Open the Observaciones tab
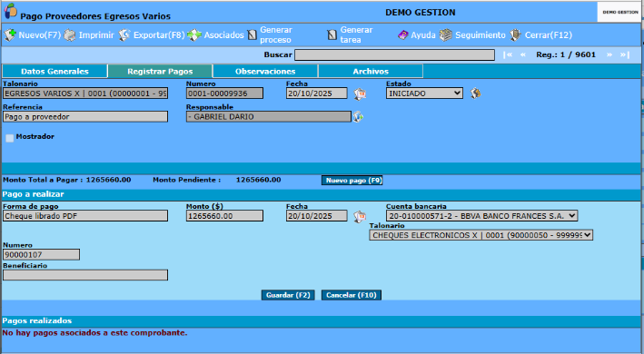The height and width of the screenshot is (354, 644). click(265, 72)
